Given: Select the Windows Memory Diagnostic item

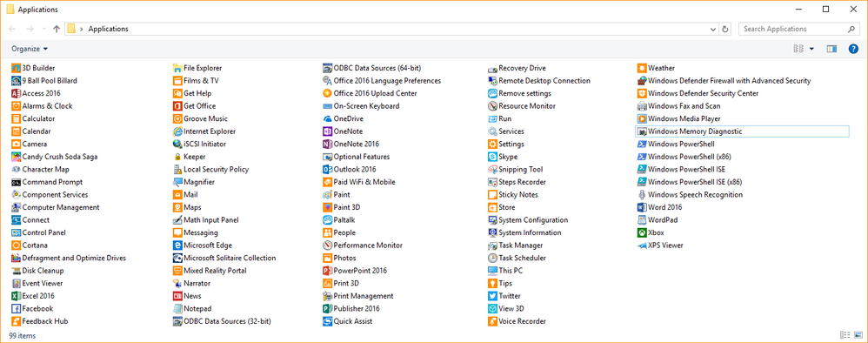Looking at the screenshot, I should [742, 131].
